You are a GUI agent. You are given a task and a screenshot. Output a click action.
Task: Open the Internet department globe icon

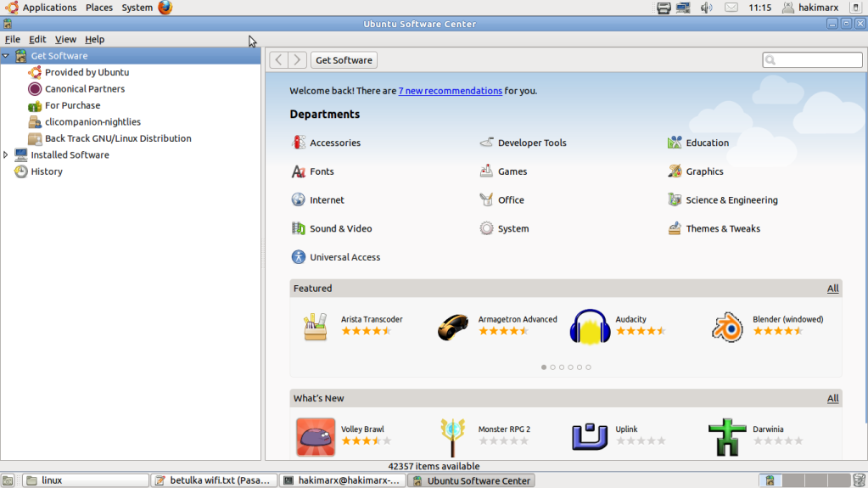[x=299, y=199]
